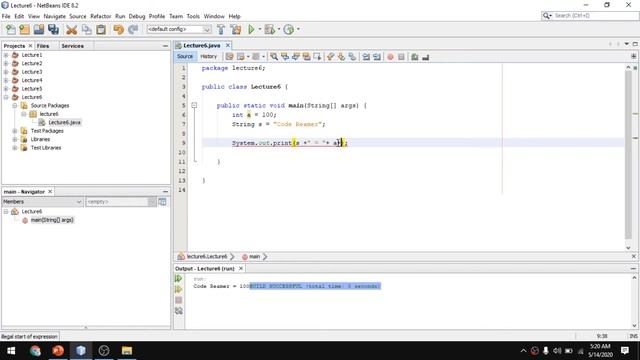Click the editor Shift Line Right icon
Viewport: 640px width, 360px height.
point(377,57)
